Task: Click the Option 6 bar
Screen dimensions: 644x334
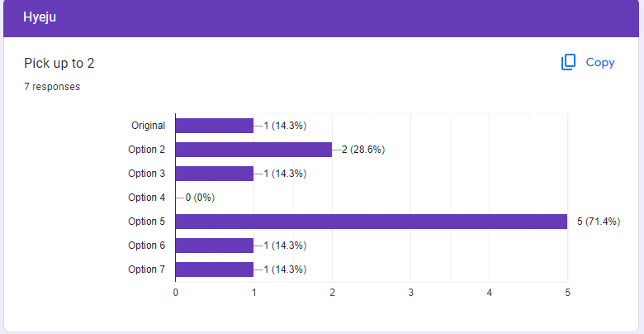Action: [x=215, y=246]
